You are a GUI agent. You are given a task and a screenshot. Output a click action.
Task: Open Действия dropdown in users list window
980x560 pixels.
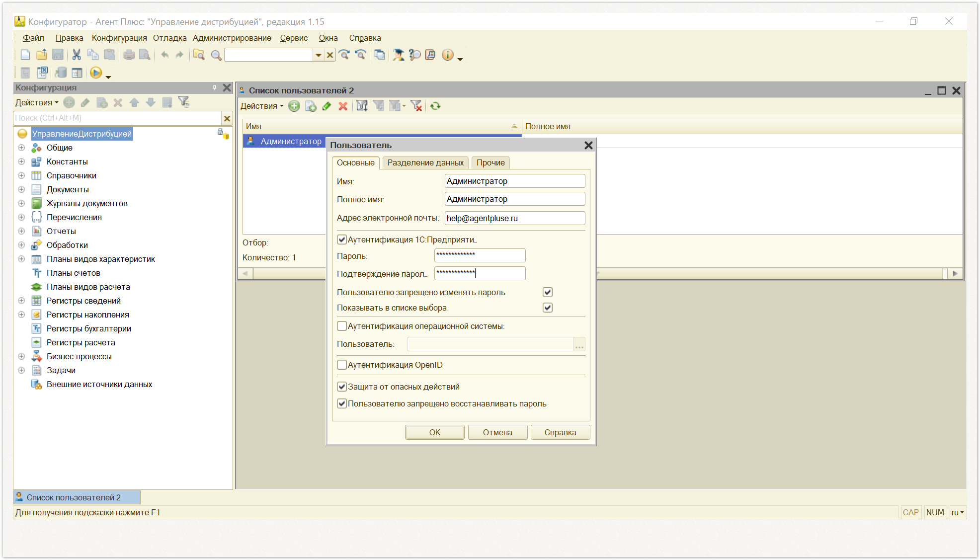262,106
